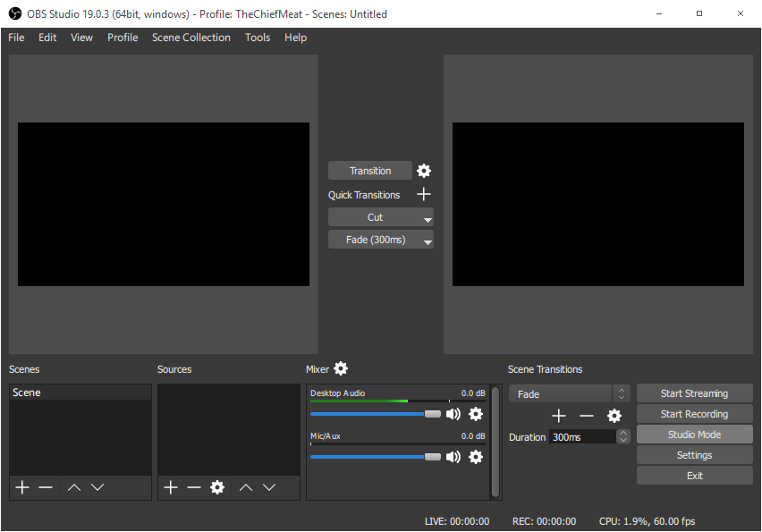
Task: Open scene transition properties gear
Action: point(614,416)
